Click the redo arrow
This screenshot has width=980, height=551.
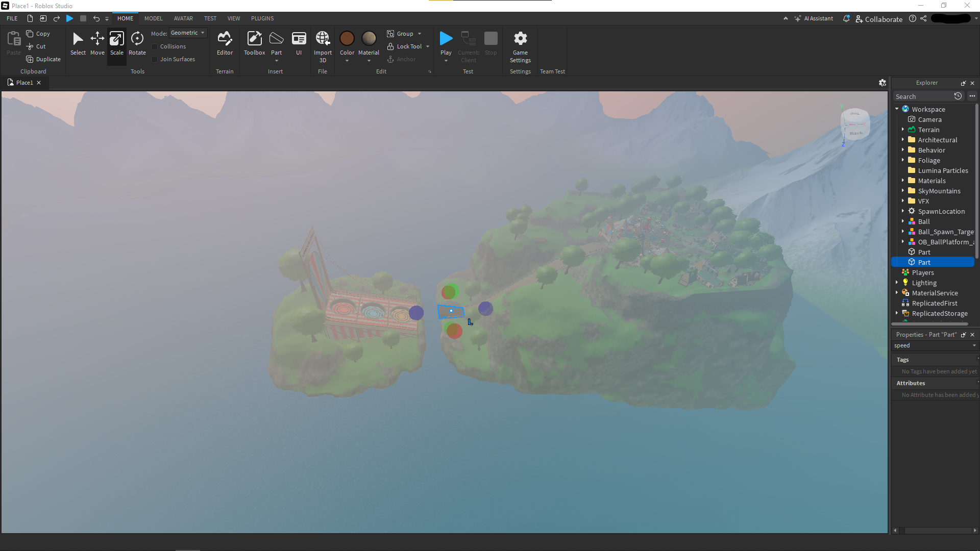(57, 18)
